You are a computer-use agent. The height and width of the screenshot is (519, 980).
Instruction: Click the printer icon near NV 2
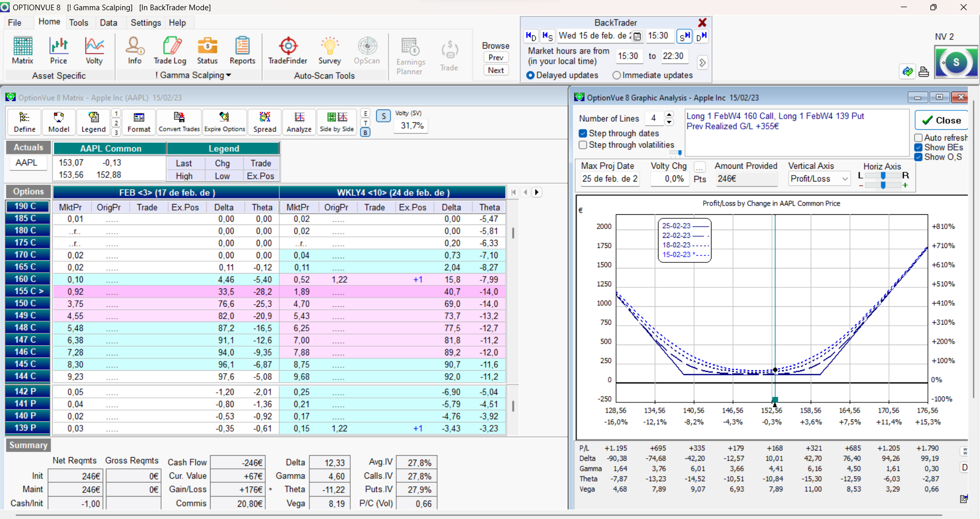click(924, 72)
